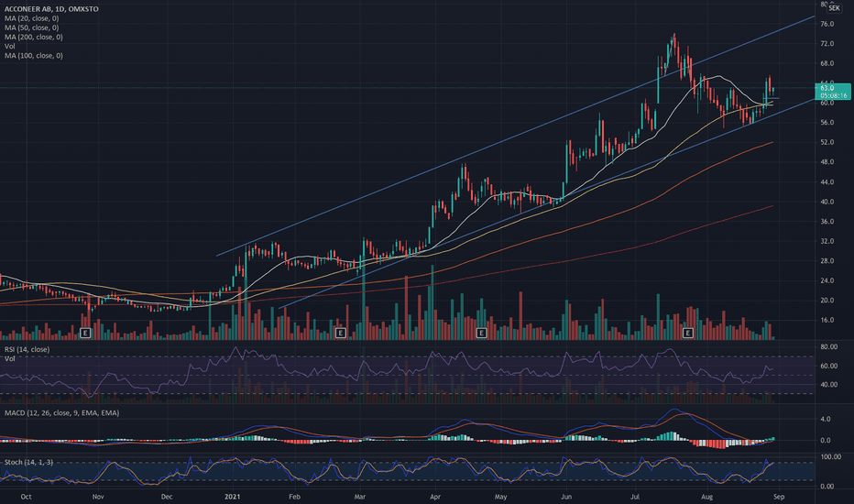
Task: Open the SEK currency selector
Action: [x=834, y=8]
